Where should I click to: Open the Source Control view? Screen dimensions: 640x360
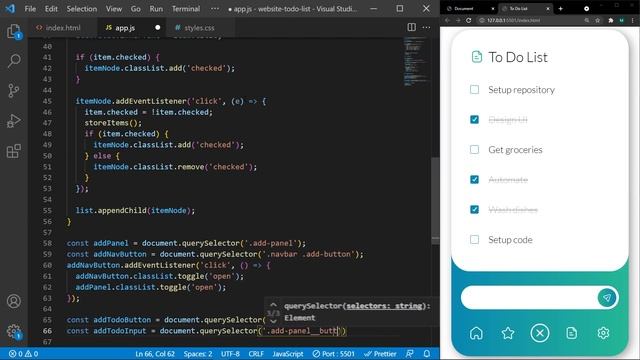point(14,90)
